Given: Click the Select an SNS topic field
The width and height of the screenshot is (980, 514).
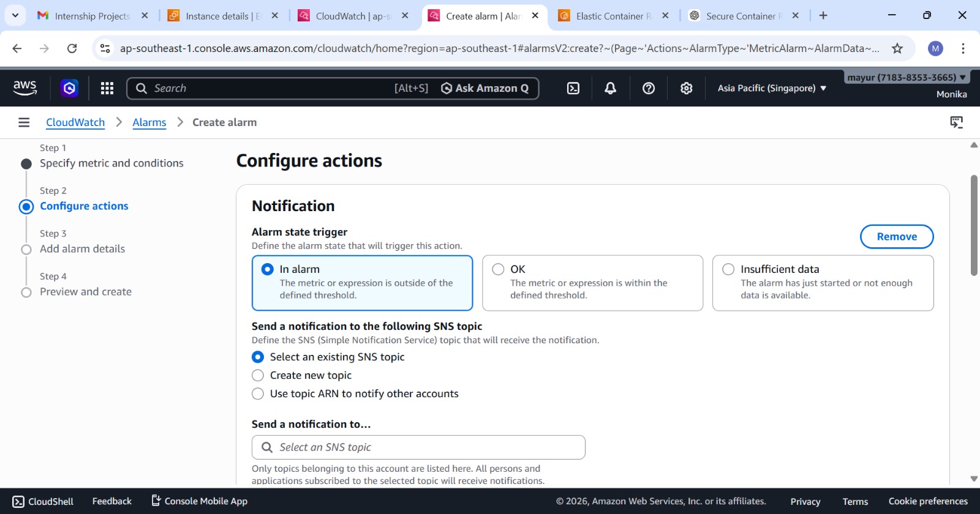Looking at the screenshot, I should 418,447.
